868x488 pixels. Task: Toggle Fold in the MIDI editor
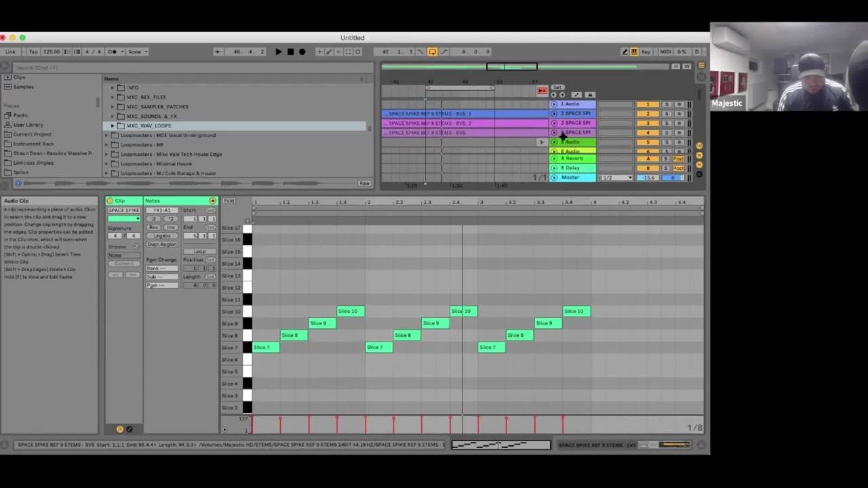tap(229, 201)
